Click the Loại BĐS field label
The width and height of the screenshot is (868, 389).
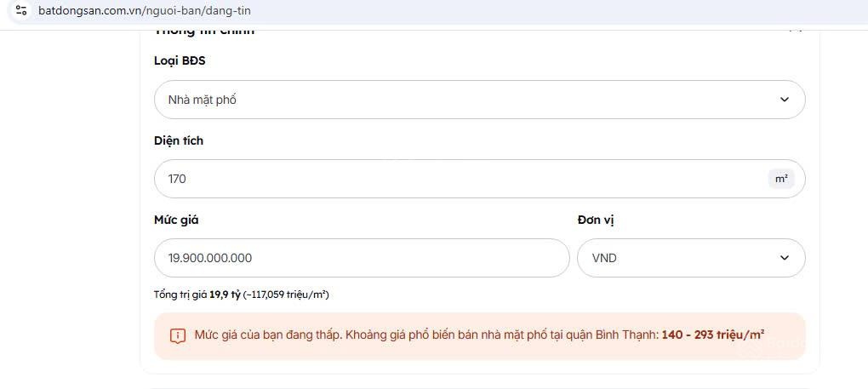(180, 60)
